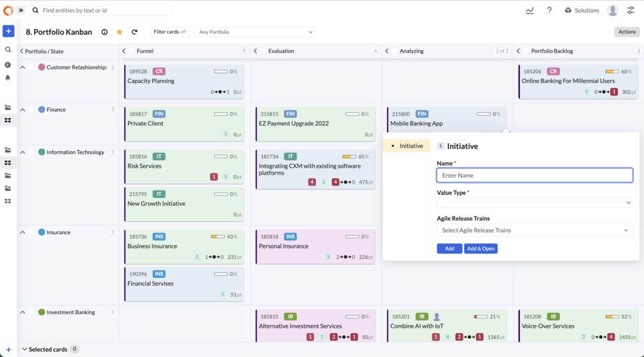This screenshot has width=644, height=357.
Task: Tick the Portfolio Backlog column checkbox
Action: tap(526, 51)
